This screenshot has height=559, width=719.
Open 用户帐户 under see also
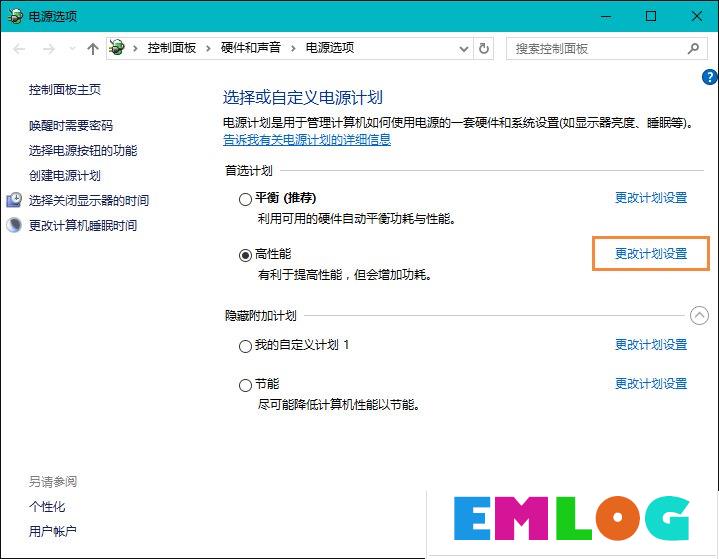(53, 531)
